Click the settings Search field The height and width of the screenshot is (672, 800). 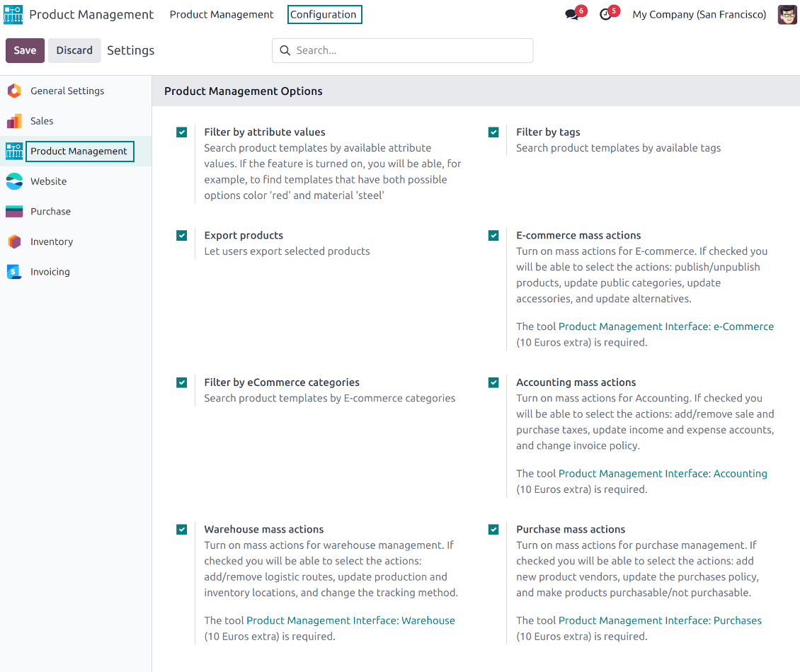click(411, 50)
